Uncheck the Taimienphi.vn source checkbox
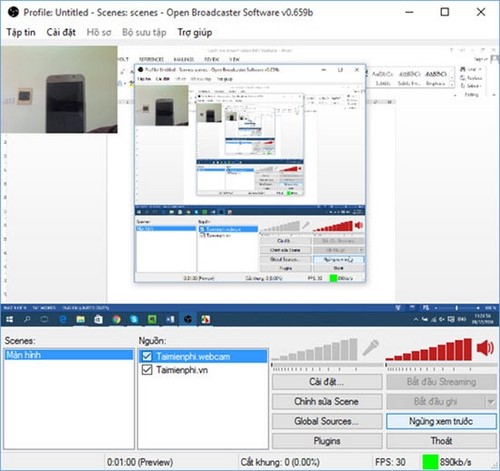This screenshot has height=471, width=500. (147, 370)
